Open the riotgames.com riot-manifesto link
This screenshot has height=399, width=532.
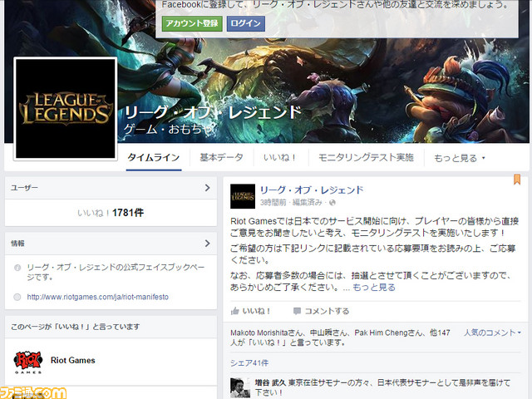coord(98,297)
